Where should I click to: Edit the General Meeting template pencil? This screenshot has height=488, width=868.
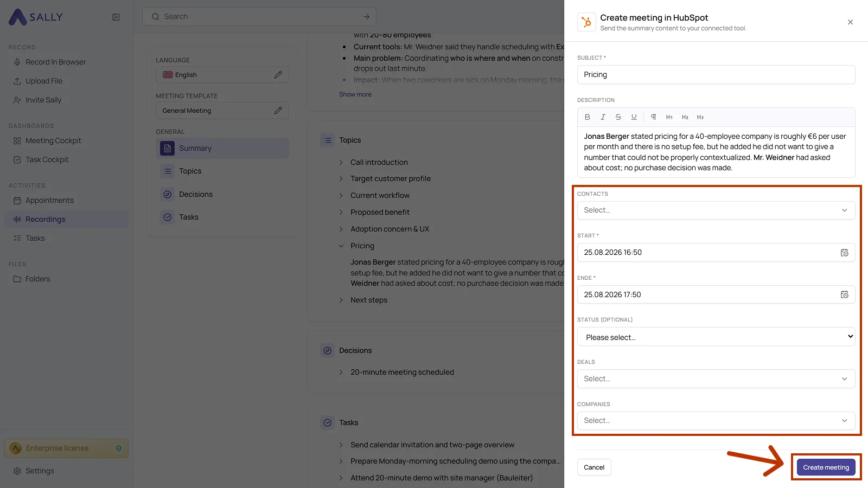pyautogui.click(x=278, y=111)
